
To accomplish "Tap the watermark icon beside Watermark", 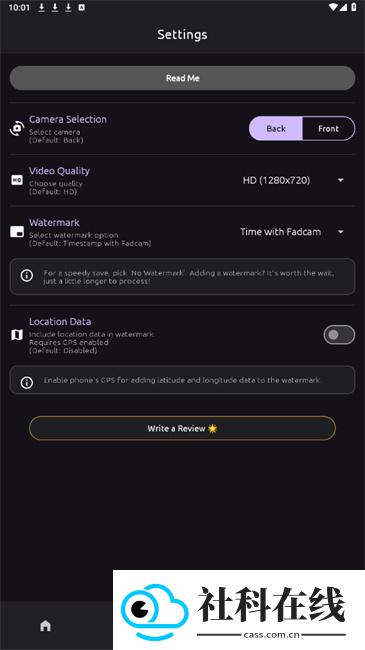I will tap(17, 232).
